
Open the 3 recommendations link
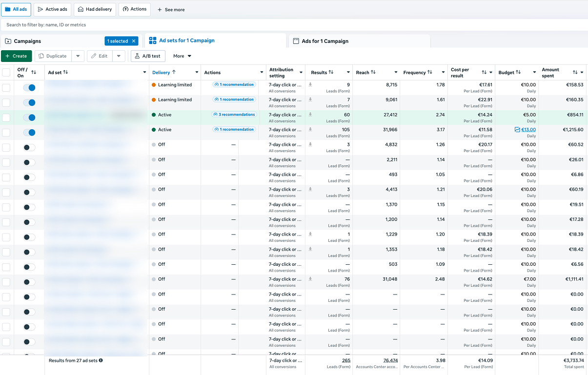pyautogui.click(x=234, y=115)
